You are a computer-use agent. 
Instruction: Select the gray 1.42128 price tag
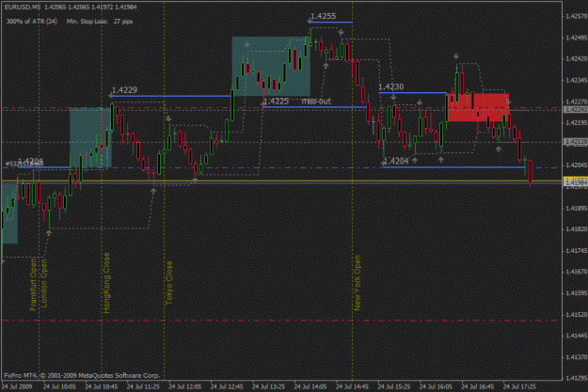tap(576, 142)
